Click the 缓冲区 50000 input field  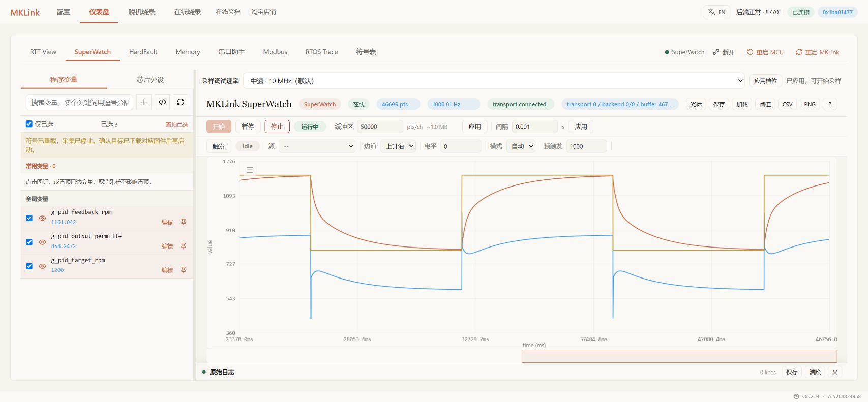click(x=380, y=127)
